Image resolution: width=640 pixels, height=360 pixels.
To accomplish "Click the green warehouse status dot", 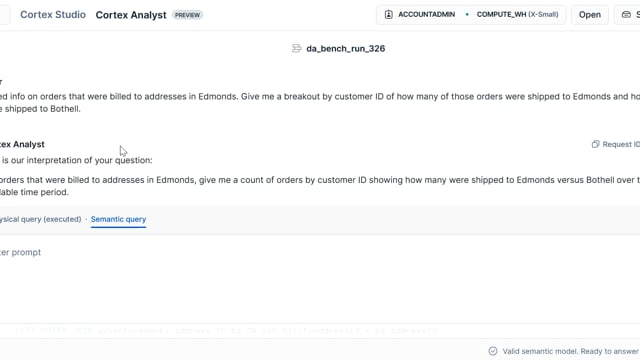I will [467, 14].
